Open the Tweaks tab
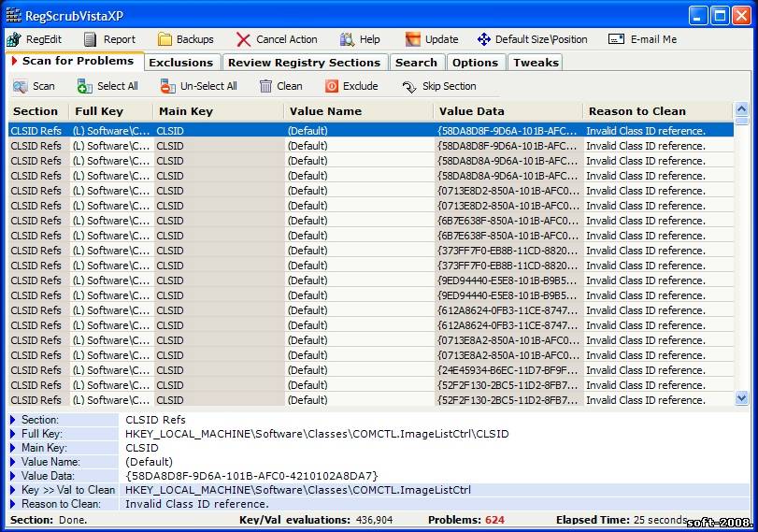The image size is (758, 532). pyautogui.click(x=536, y=63)
